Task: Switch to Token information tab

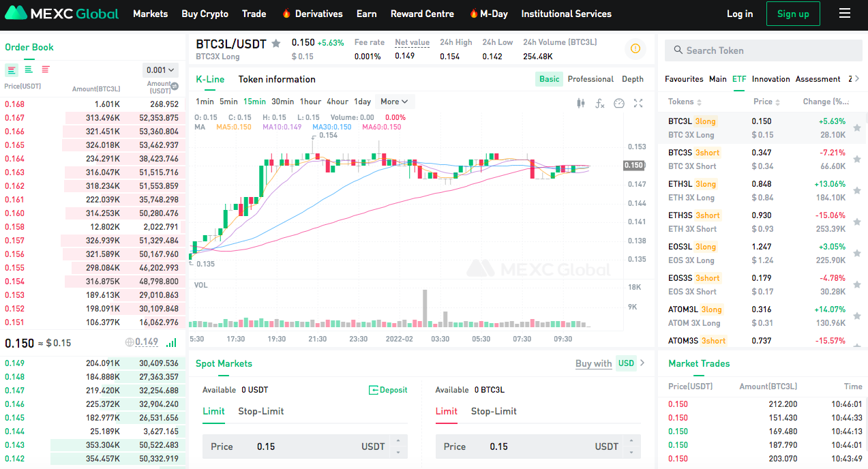Action: click(x=277, y=79)
